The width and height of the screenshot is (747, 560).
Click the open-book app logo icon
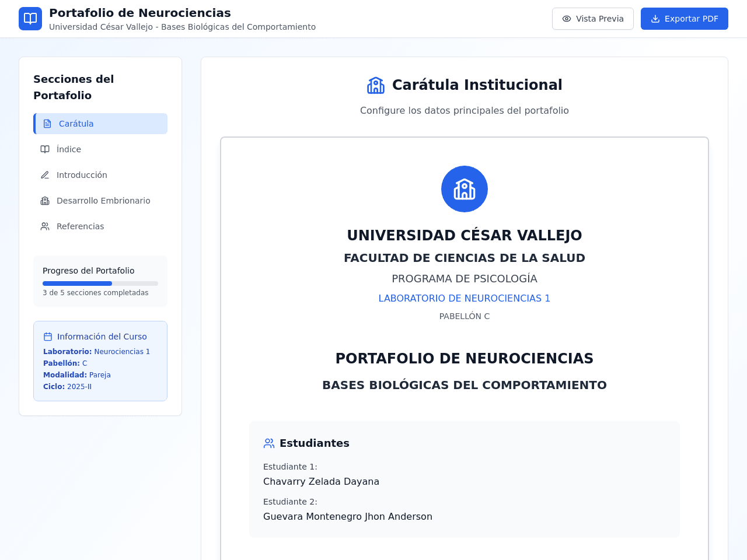(30, 19)
